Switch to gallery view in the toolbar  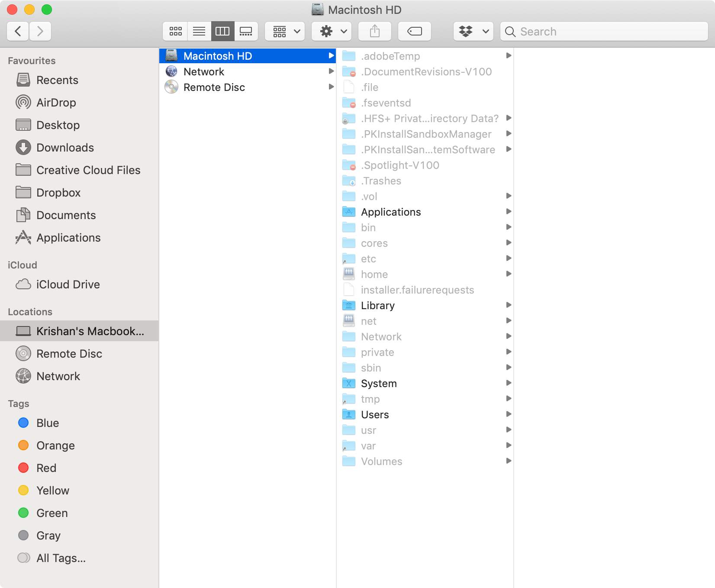click(247, 31)
